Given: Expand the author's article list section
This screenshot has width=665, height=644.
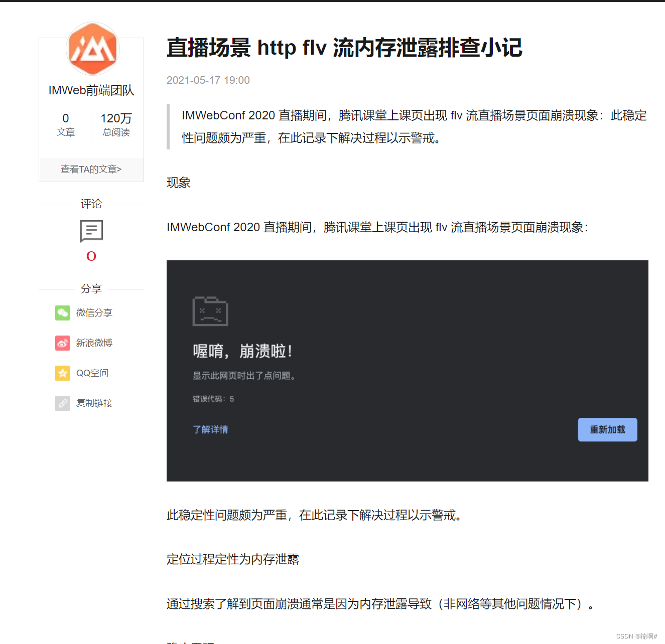Looking at the screenshot, I should coord(91,169).
